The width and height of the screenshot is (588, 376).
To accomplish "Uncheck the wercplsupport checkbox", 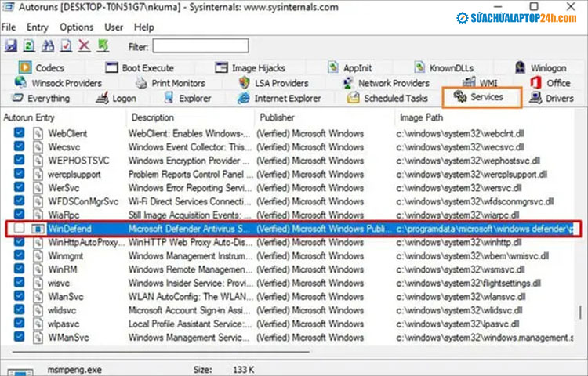I will 19,173.
